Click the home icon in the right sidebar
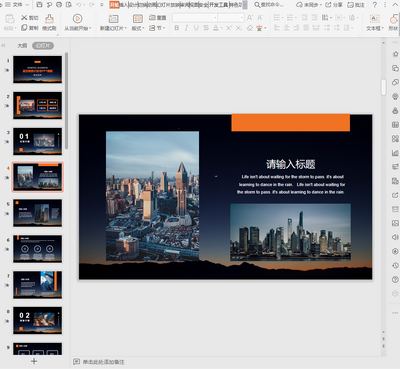400x369 pixels. pos(395,54)
